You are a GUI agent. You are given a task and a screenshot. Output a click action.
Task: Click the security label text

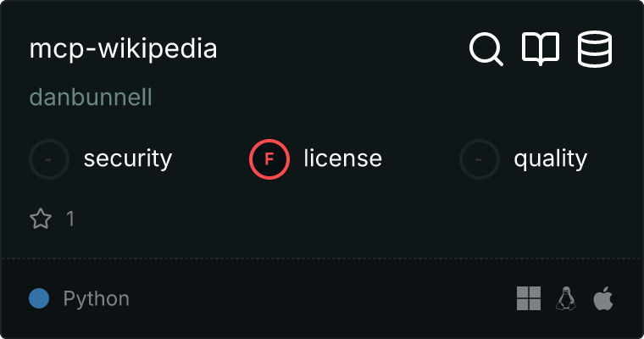128,158
